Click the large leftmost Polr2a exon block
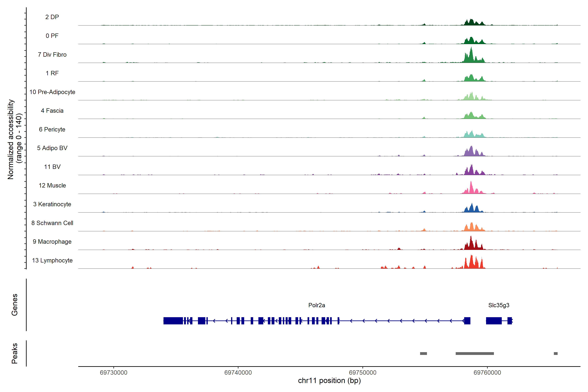Image resolution: width=588 pixels, height=392 pixels. [x=173, y=321]
